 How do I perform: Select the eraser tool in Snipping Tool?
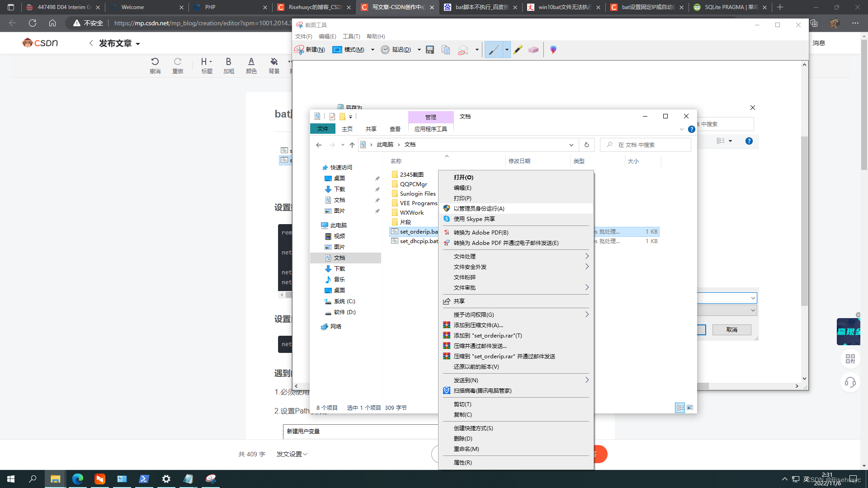pyautogui.click(x=533, y=50)
